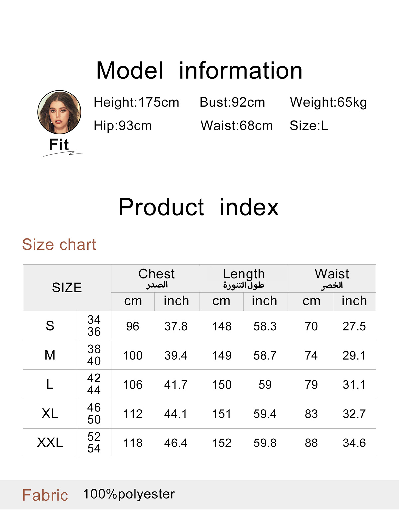The width and height of the screenshot is (399, 532).
Task: Click the Size chart title
Action: 59,245
